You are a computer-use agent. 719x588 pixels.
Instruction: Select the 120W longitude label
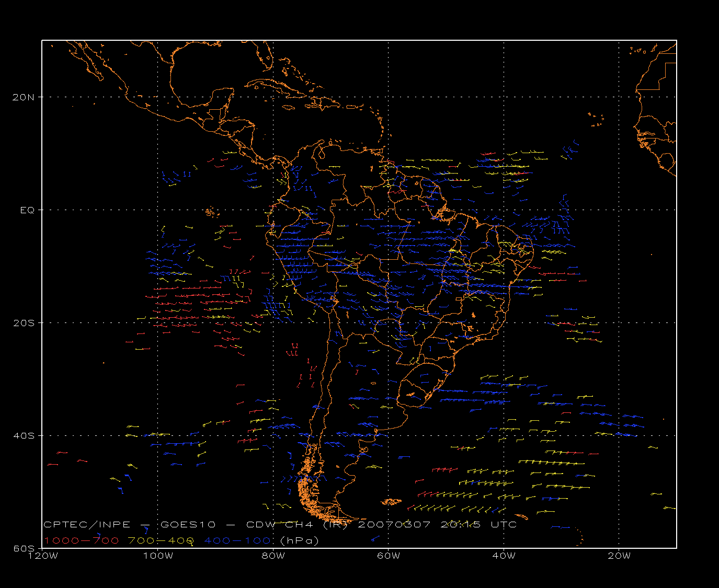click(x=43, y=556)
